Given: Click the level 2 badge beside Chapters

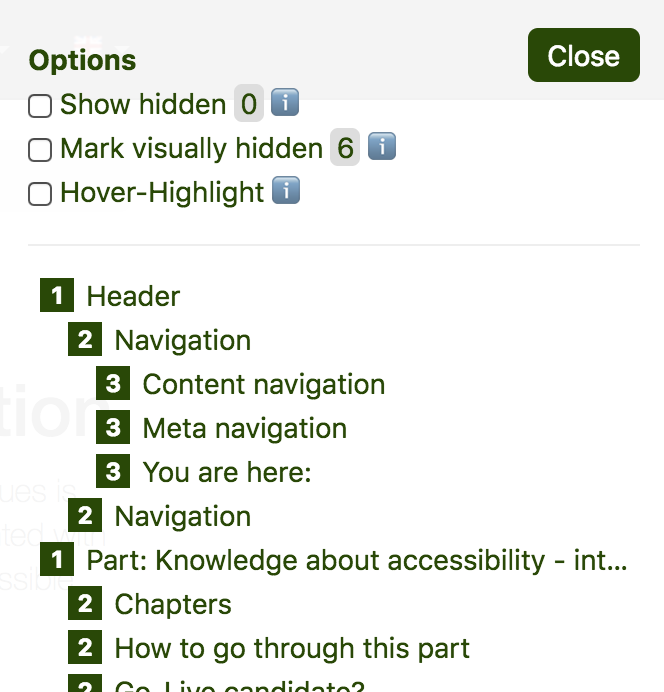Looking at the screenshot, I should (84, 604).
